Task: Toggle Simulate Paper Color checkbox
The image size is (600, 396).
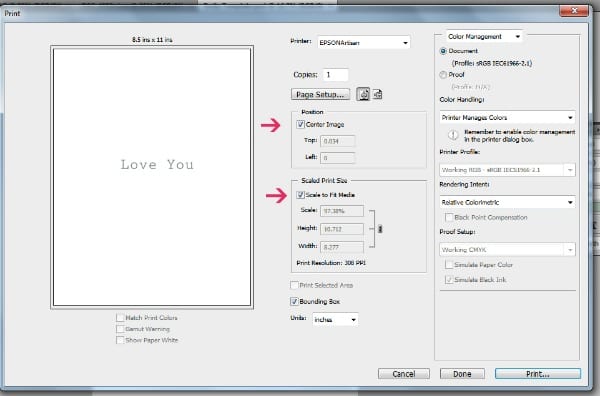Action: [x=449, y=265]
